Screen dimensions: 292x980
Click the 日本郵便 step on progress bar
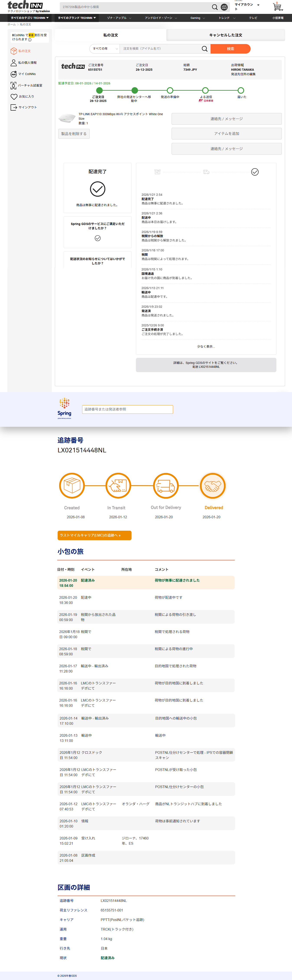(x=205, y=91)
